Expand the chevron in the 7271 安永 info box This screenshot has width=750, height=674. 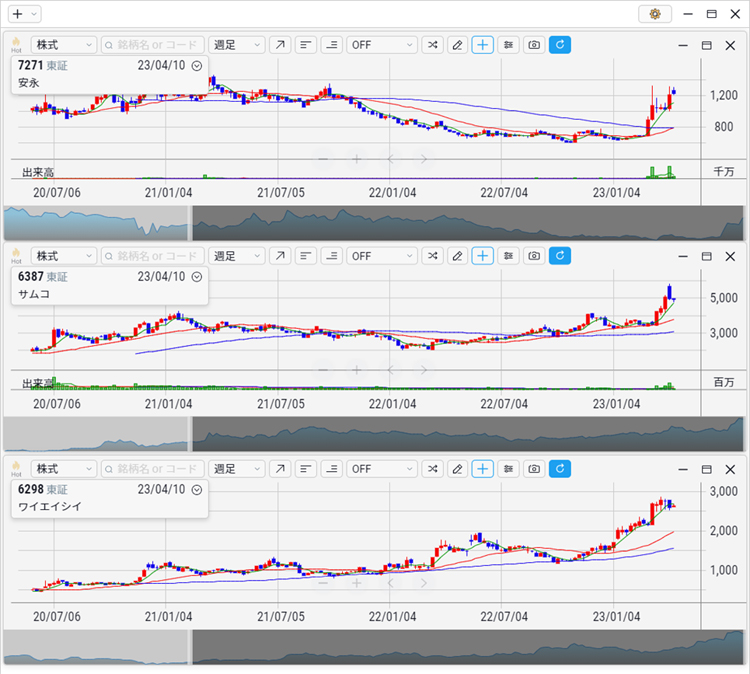pyautogui.click(x=197, y=65)
